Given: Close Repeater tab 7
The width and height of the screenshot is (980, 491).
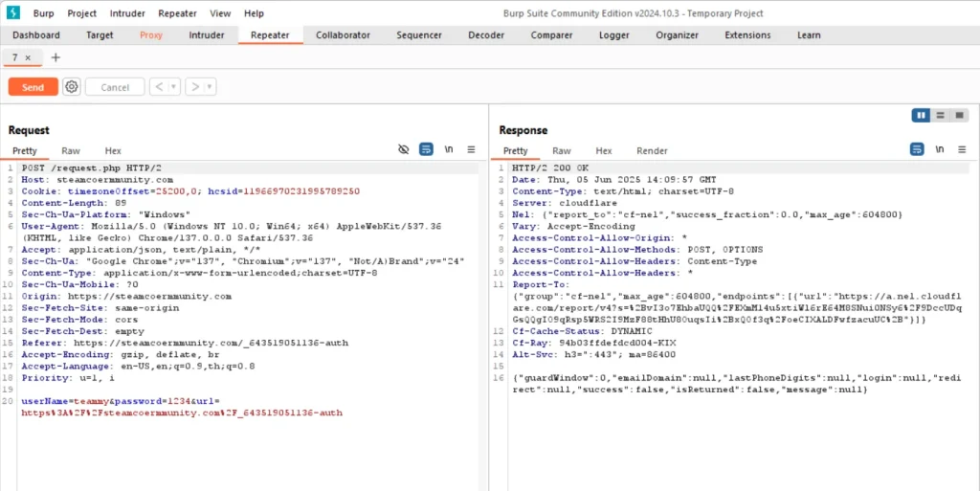Looking at the screenshot, I should pyautogui.click(x=28, y=57).
